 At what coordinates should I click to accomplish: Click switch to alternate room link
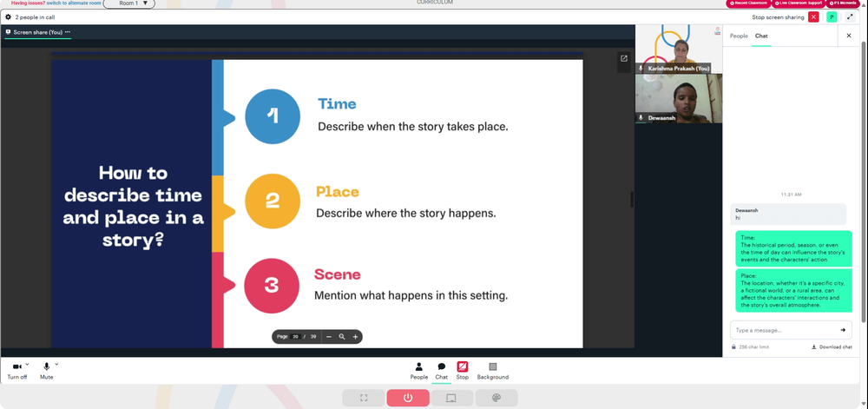(x=74, y=3)
